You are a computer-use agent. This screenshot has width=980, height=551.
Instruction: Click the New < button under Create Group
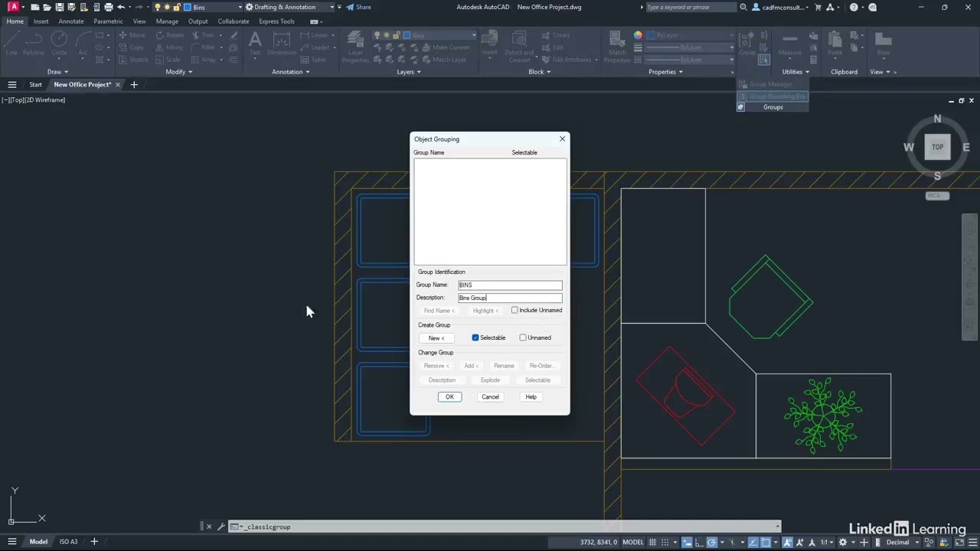tap(436, 338)
